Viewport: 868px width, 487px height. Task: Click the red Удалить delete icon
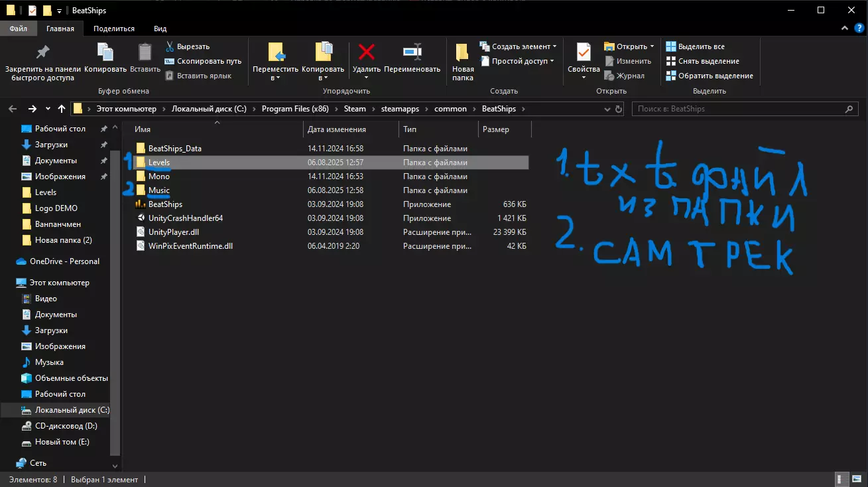[366, 52]
